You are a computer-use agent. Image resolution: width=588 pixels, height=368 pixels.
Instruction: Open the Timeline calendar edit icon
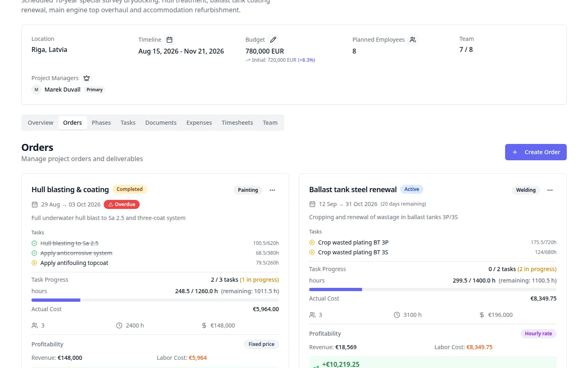click(169, 40)
